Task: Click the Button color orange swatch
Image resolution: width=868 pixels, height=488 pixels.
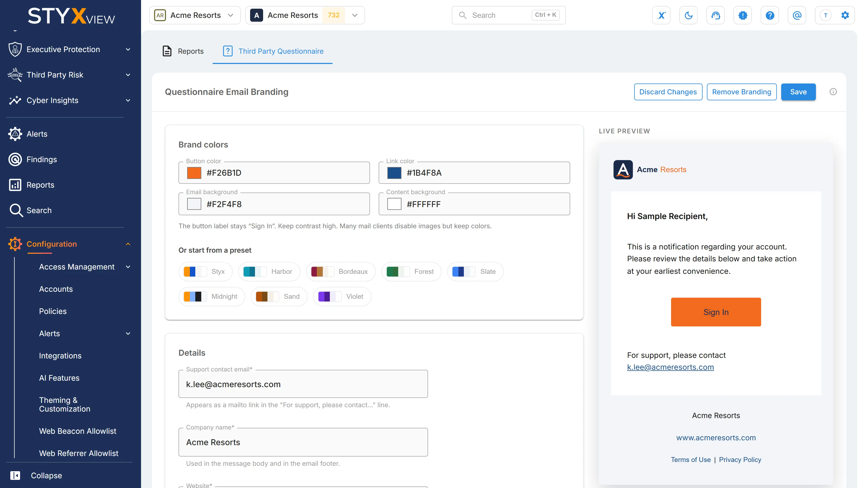Action: 194,173
